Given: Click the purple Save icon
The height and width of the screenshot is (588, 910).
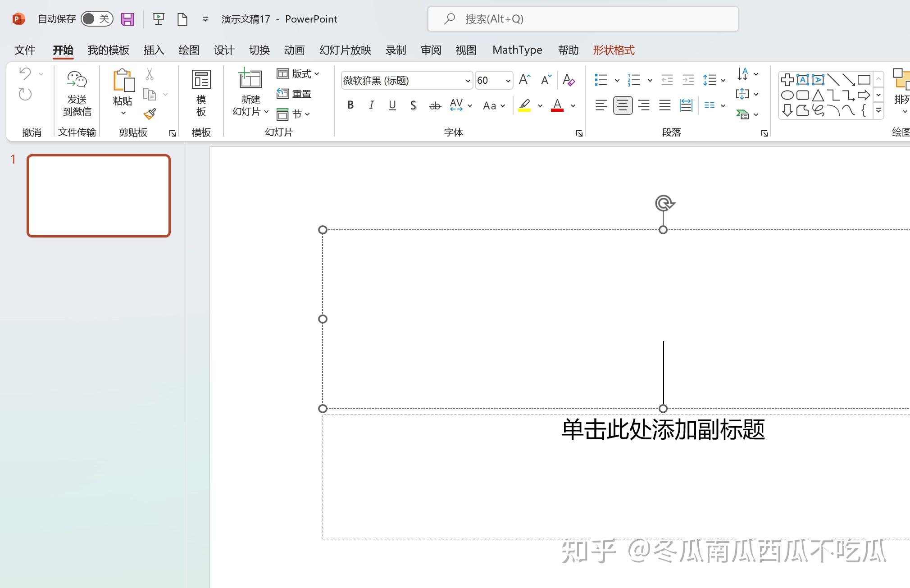Looking at the screenshot, I should tap(127, 19).
